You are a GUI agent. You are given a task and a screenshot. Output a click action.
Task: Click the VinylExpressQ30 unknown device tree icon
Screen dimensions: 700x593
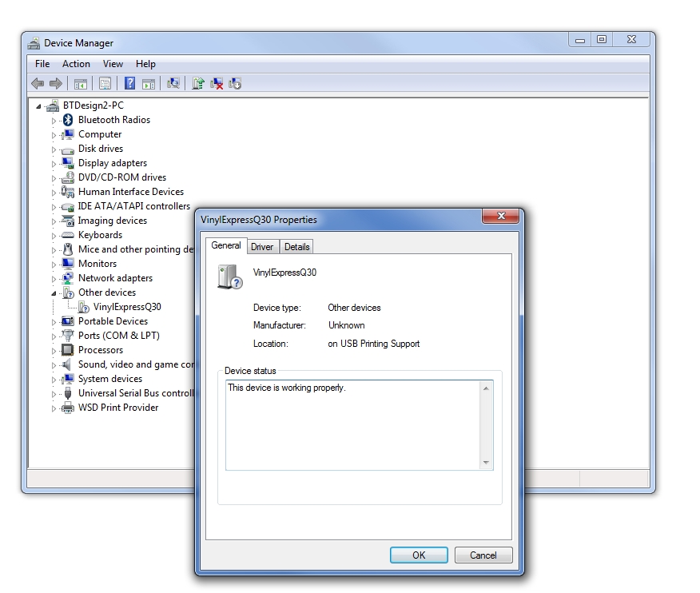point(83,307)
